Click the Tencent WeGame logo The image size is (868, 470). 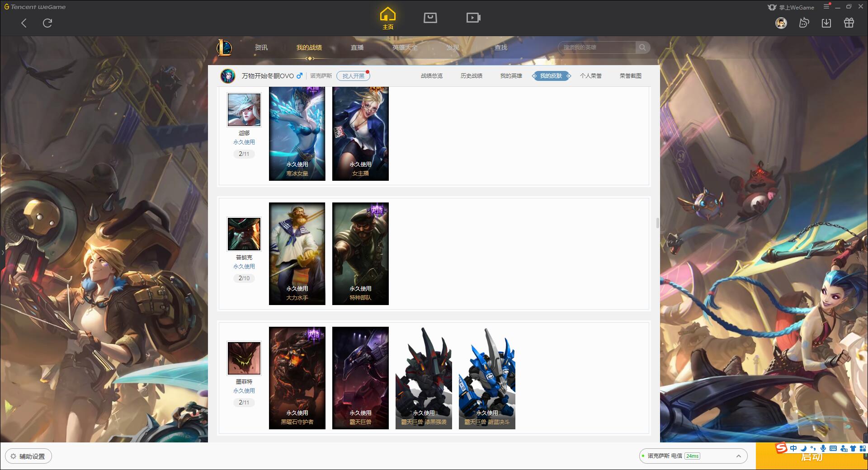click(35, 7)
